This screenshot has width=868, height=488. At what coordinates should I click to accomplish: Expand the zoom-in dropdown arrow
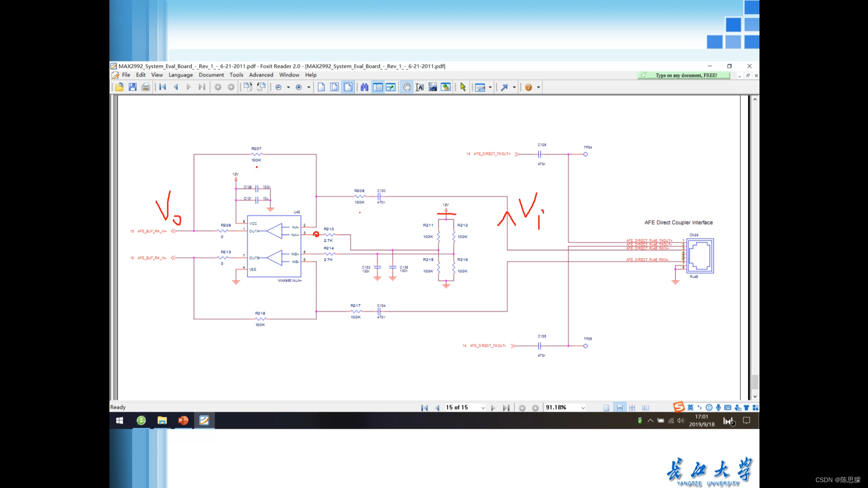pyautogui.click(x=309, y=87)
